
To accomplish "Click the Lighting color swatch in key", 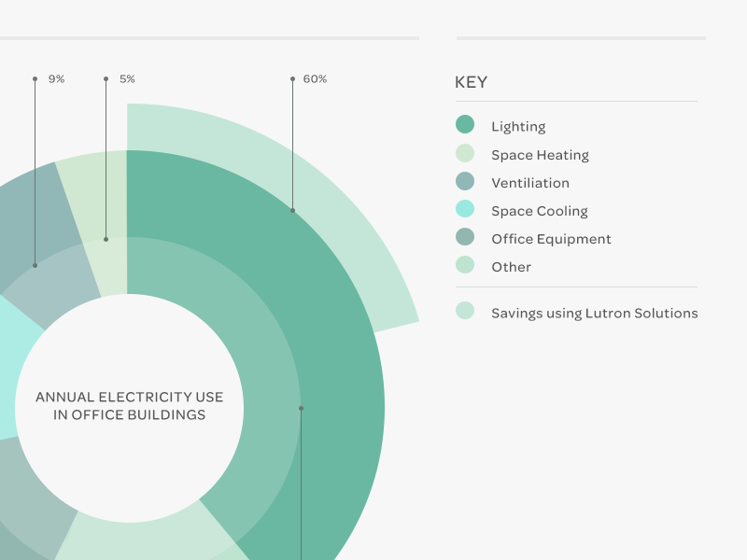I will [x=465, y=124].
